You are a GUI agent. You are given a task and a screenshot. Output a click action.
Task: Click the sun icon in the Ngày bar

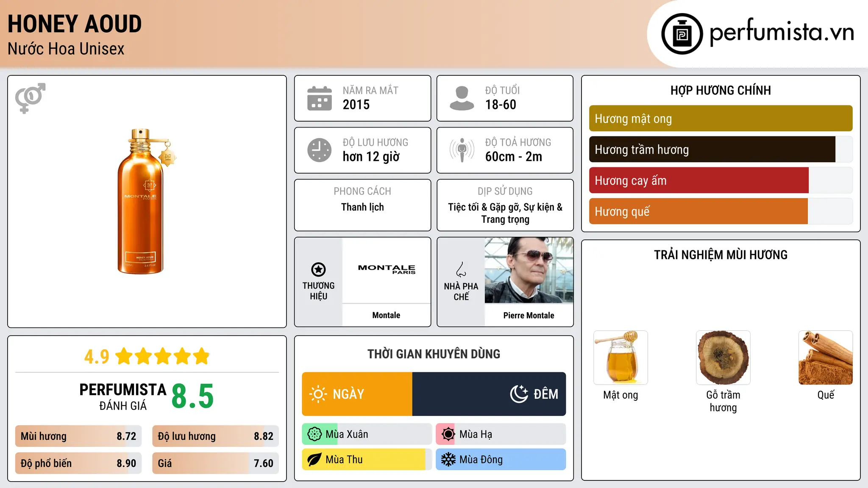click(318, 394)
